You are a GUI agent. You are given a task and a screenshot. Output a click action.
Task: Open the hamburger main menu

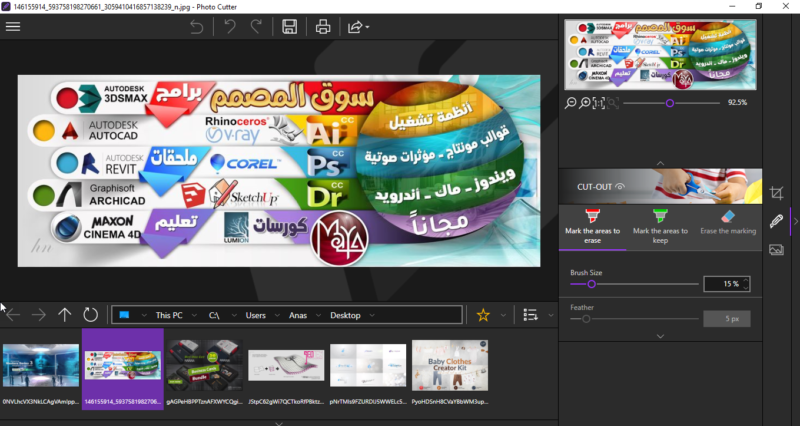(14, 26)
